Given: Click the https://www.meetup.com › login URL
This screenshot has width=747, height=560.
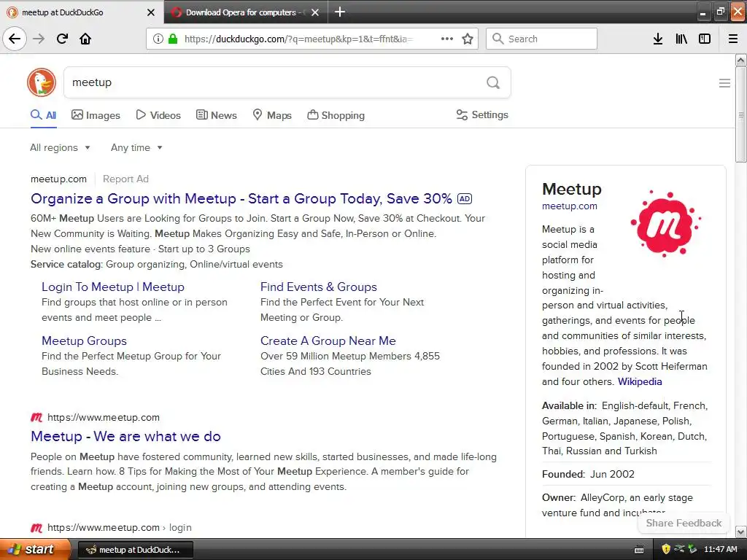Looking at the screenshot, I should [x=119, y=528].
